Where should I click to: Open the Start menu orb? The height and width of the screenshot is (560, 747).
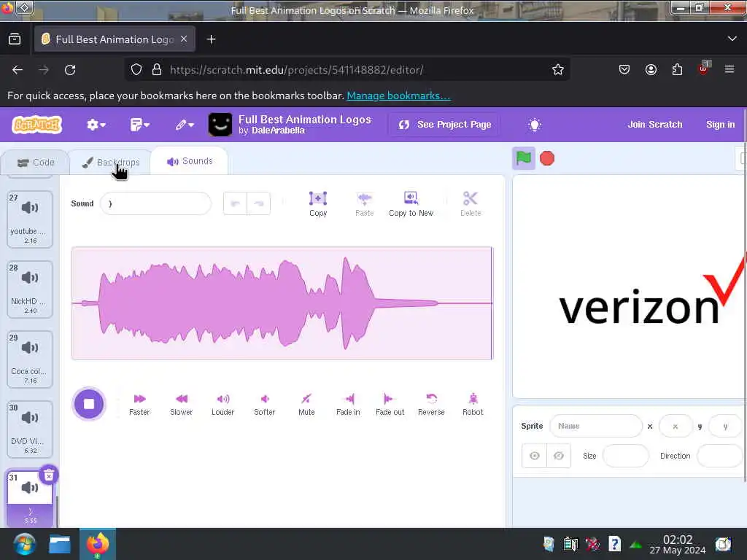24,544
